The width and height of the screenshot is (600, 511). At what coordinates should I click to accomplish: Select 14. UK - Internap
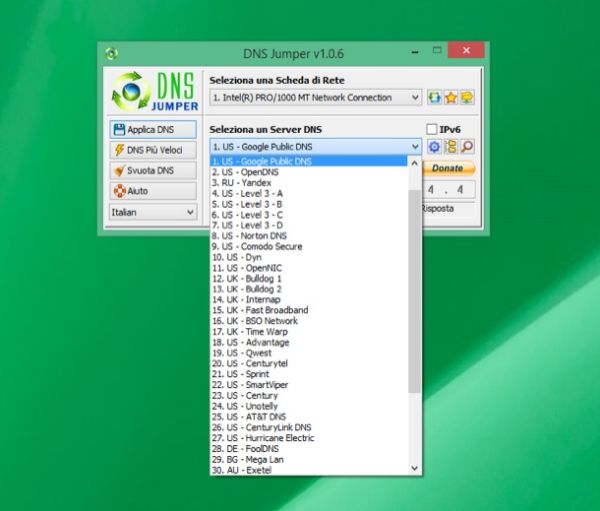click(309, 300)
